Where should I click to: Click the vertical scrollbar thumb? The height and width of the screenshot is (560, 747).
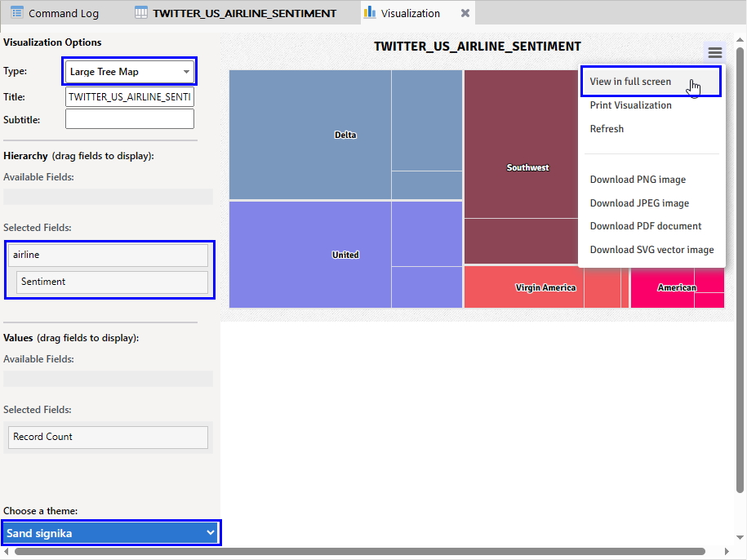click(x=740, y=269)
